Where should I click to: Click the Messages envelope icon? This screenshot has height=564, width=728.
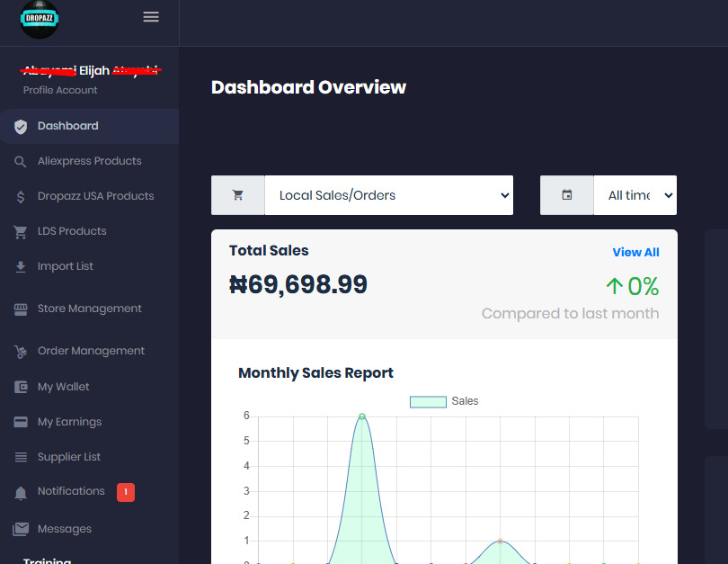[21, 529]
